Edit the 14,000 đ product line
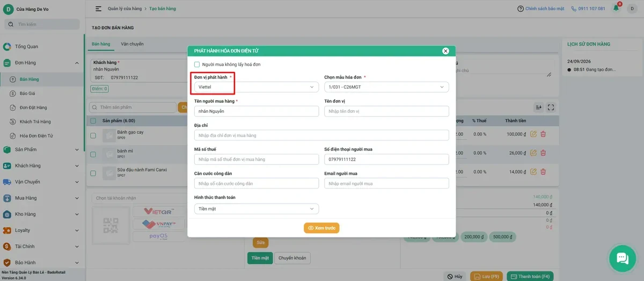 click(x=533, y=171)
